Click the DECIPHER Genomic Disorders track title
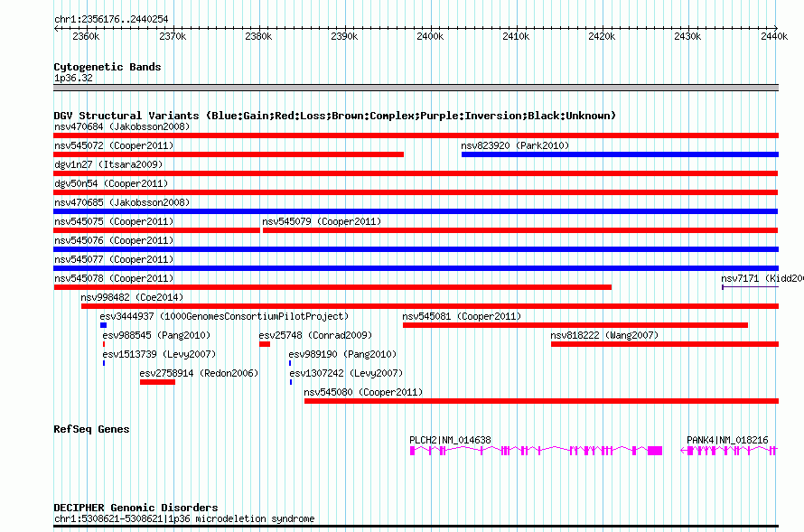 136,508
